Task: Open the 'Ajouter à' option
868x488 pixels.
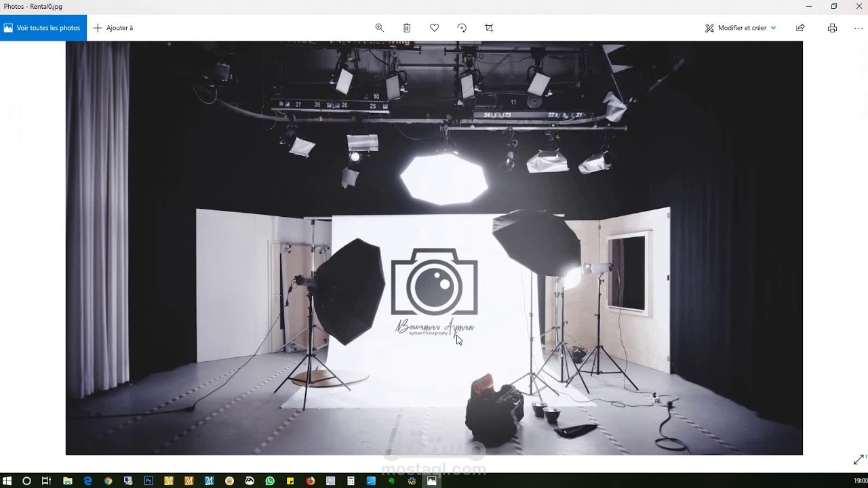Action: click(113, 28)
